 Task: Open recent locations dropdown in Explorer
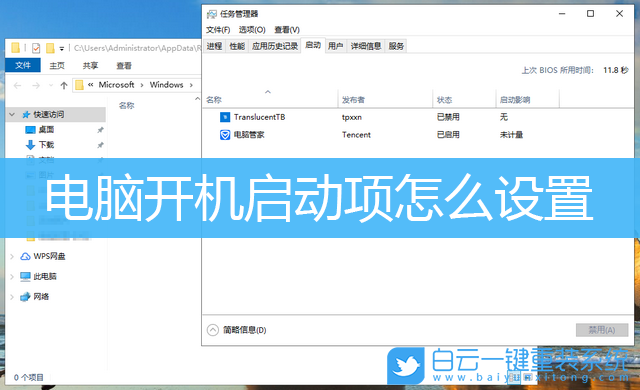[x=51, y=85]
